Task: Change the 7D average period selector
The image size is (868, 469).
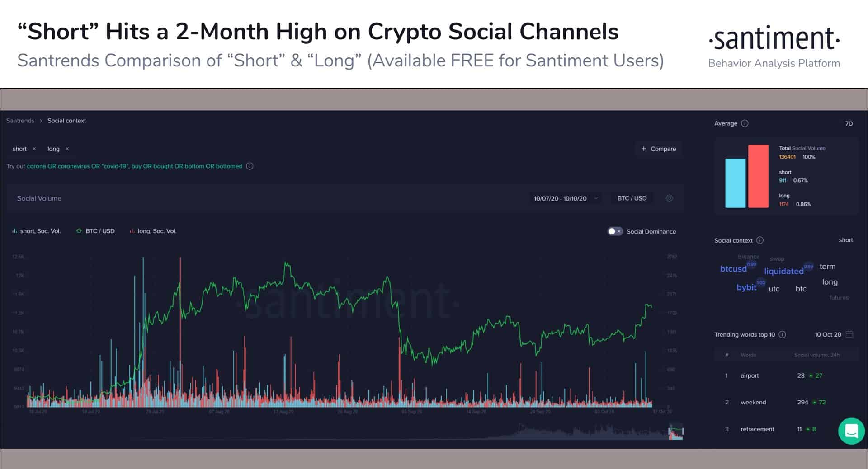Action: pyautogui.click(x=849, y=123)
